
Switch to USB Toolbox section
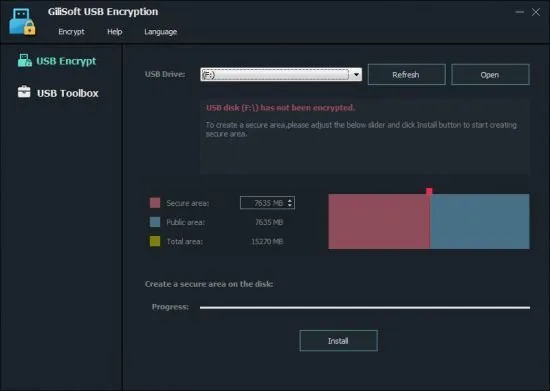pos(68,93)
